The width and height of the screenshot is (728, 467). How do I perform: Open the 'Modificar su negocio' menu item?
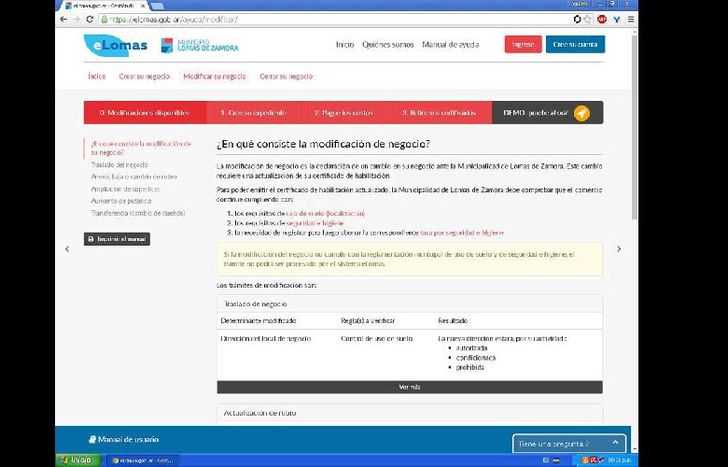214,76
